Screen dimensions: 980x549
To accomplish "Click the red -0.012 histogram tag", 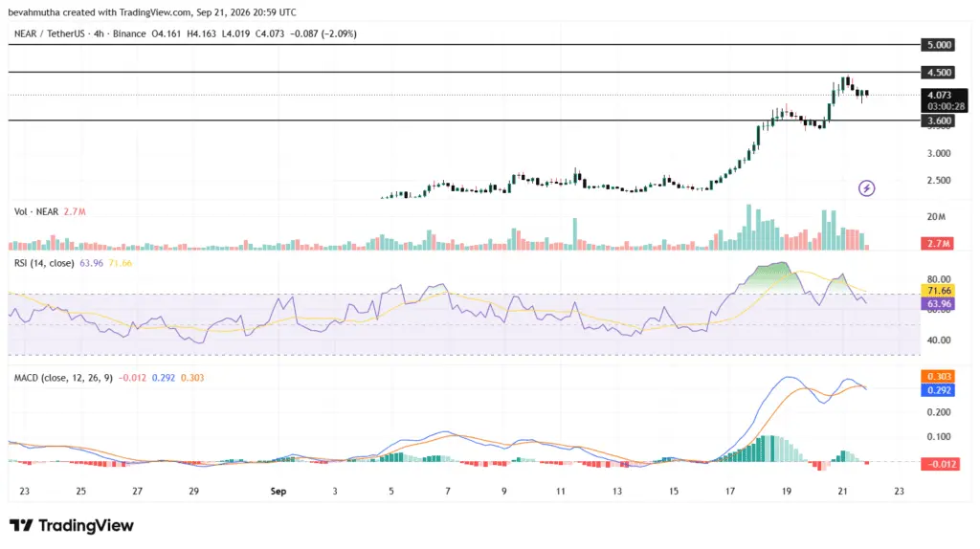I will [940, 464].
